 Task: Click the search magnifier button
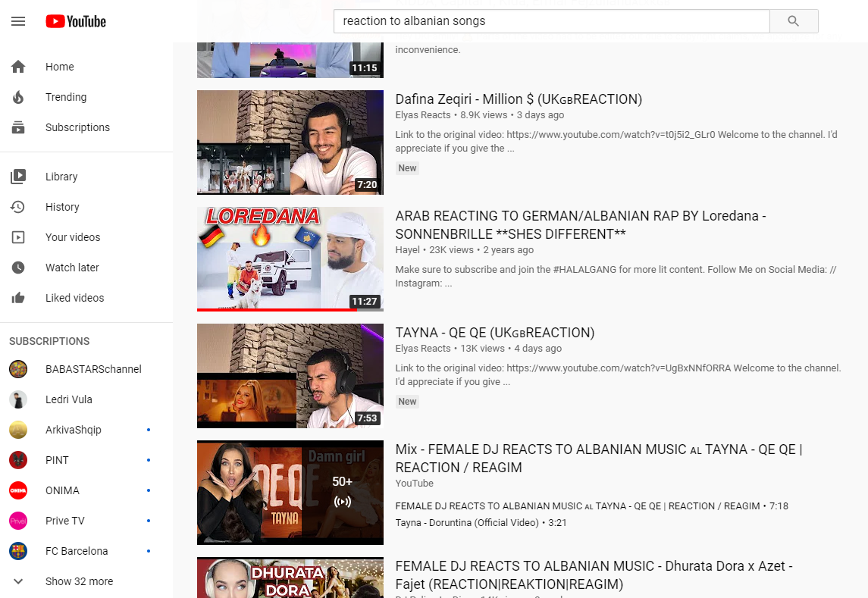point(793,21)
